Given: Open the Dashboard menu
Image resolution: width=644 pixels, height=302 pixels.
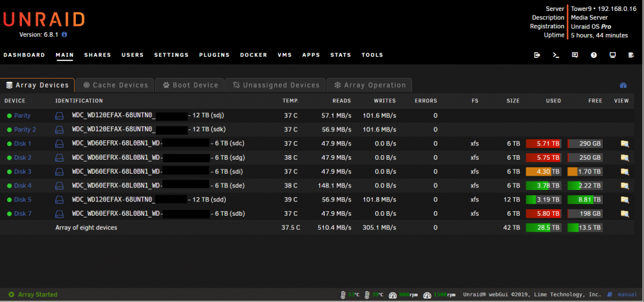Looking at the screenshot, I should point(24,55).
